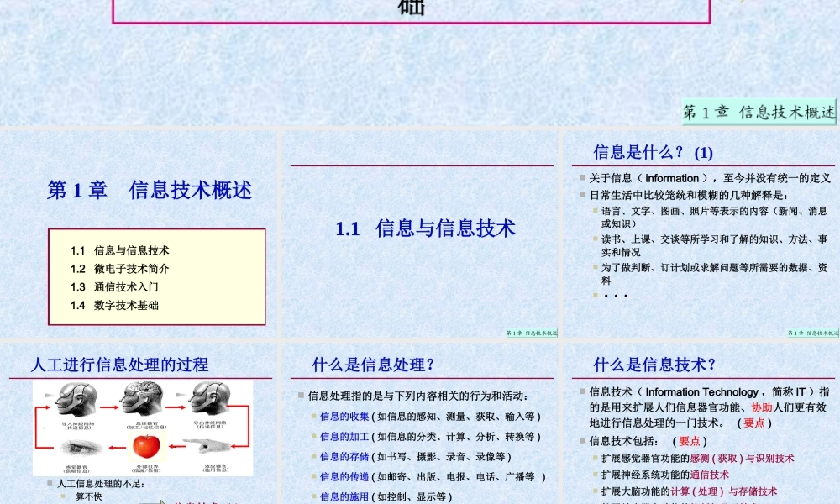
Task: Click the leftmost 导入神经网络 head image
Action: [x=76, y=399]
